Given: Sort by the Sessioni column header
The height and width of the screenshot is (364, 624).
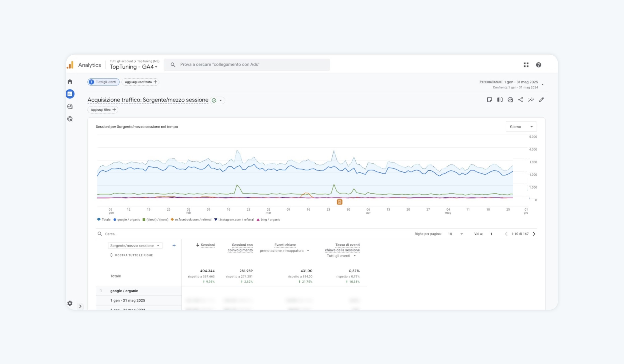Looking at the screenshot, I should tap(207, 245).
